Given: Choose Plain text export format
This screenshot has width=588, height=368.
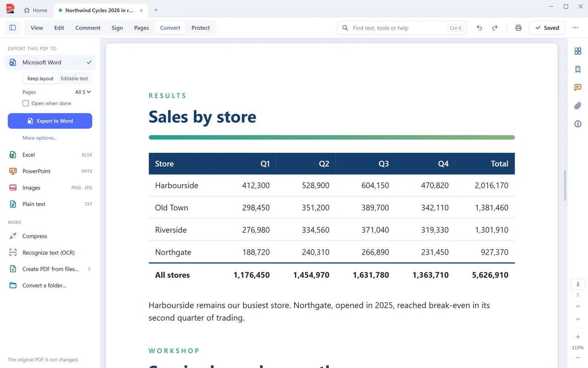Looking at the screenshot, I should [50, 204].
